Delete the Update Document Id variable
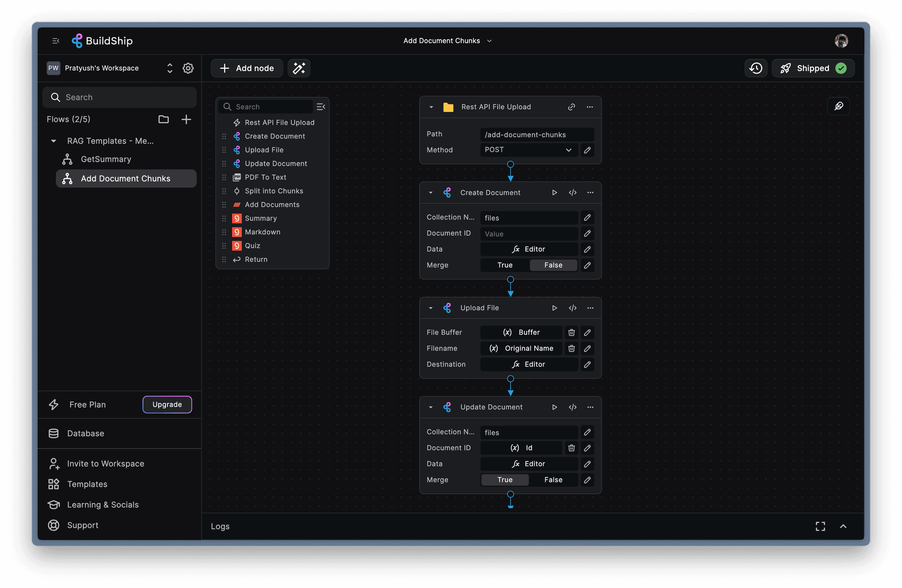This screenshot has width=902, height=588. pos(571,448)
